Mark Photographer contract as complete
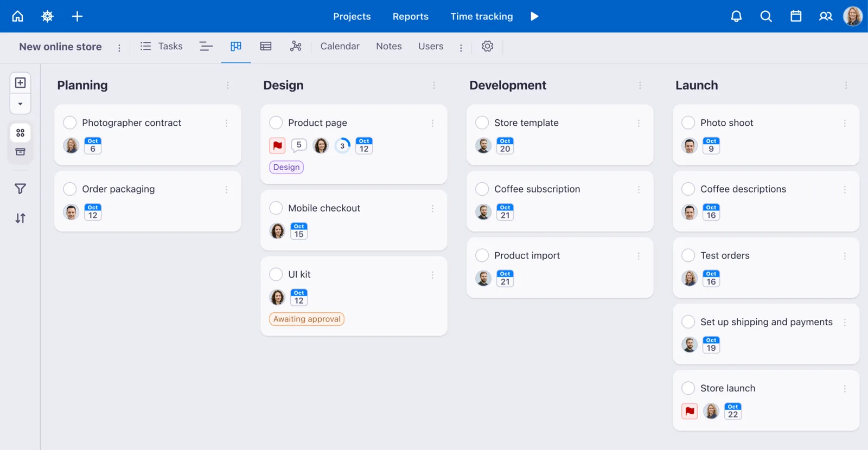This screenshot has height=450, width=868. [70, 123]
